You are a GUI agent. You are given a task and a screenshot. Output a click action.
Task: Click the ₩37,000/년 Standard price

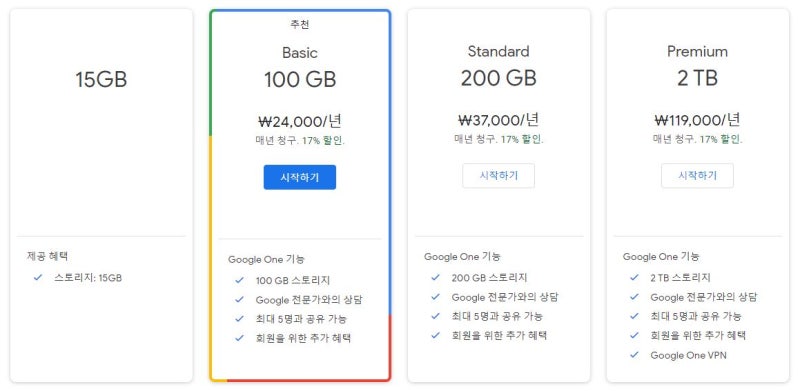pyautogui.click(x=498, y=120)
